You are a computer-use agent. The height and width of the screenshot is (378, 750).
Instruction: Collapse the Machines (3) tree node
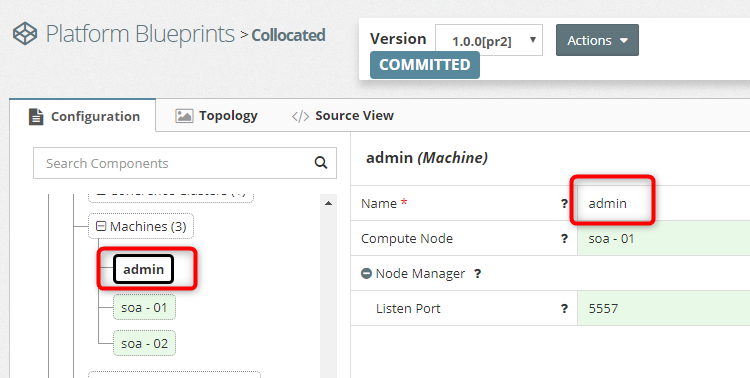click(x=100, y=226)
